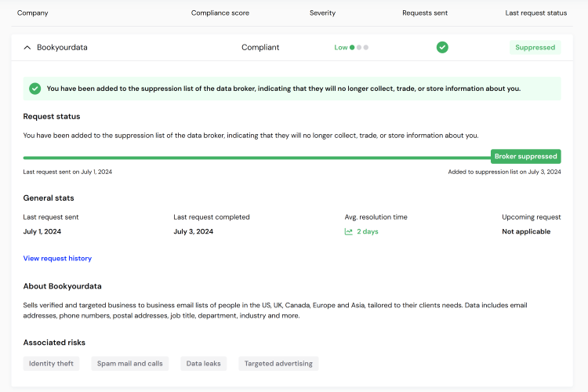Sort by Company column header
The height and width of the screenshot is (392, 588).
click(33, 13)
